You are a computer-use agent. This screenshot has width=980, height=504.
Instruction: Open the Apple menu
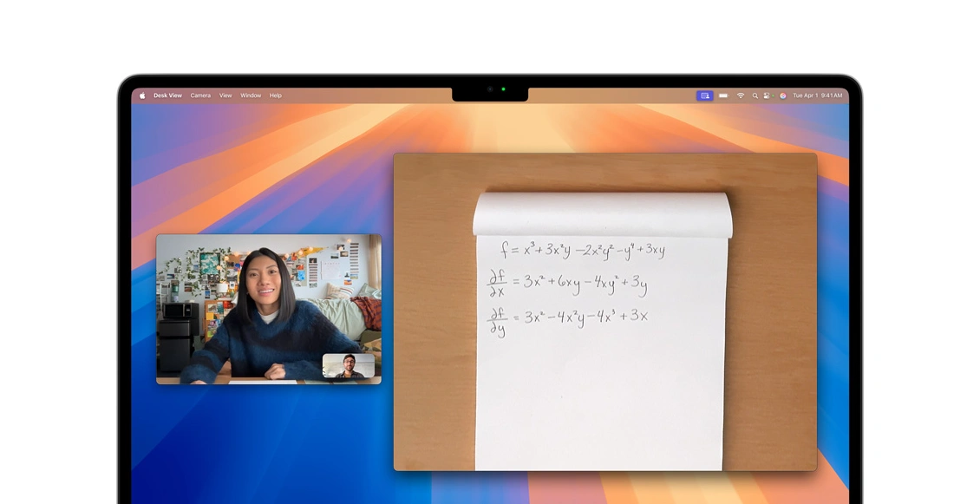click(142, 95)
